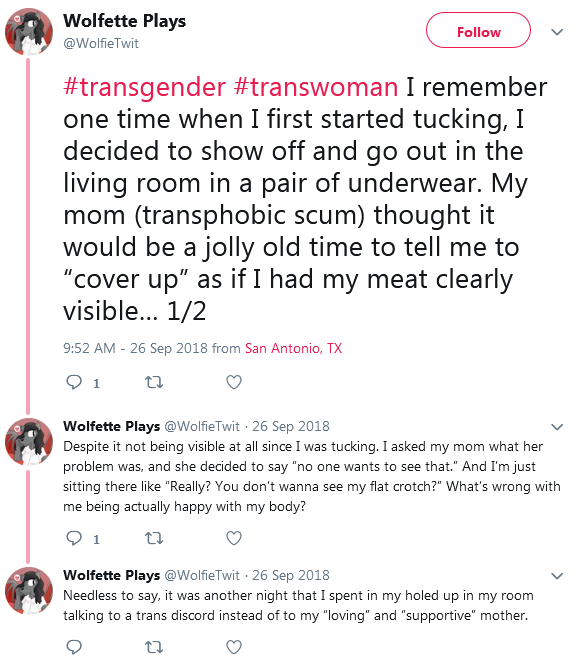Open main tweet options chevron near Follow
Screen dimensions: 579x661
click(557, 32)
